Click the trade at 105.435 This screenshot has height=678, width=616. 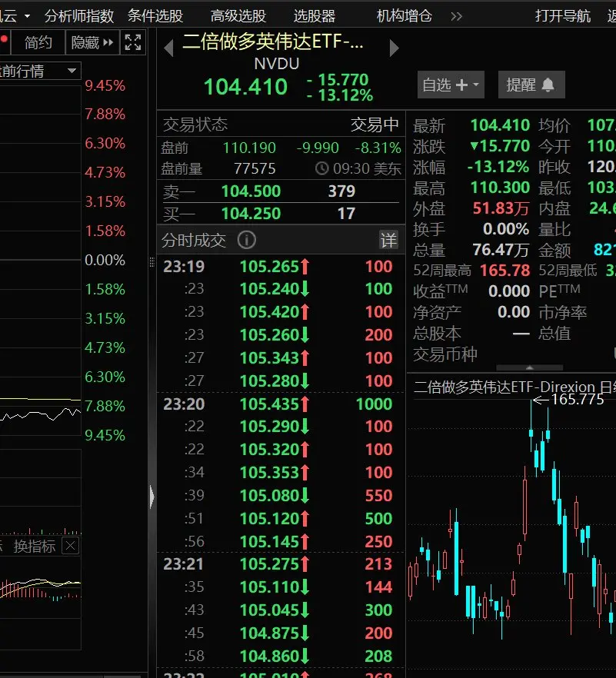[x=280, y=404]
